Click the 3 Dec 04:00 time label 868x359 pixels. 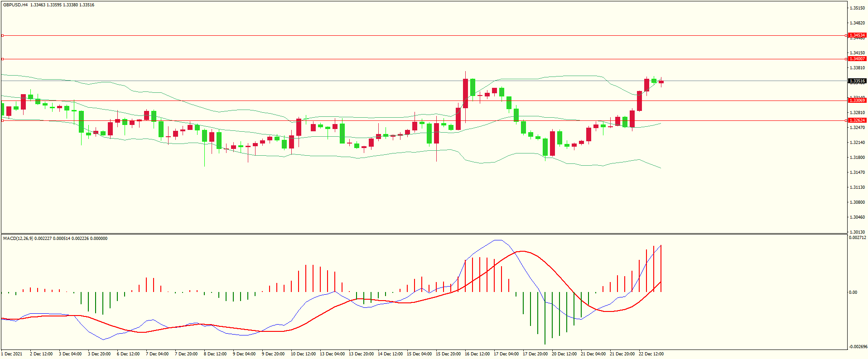(x=70, y=354)
